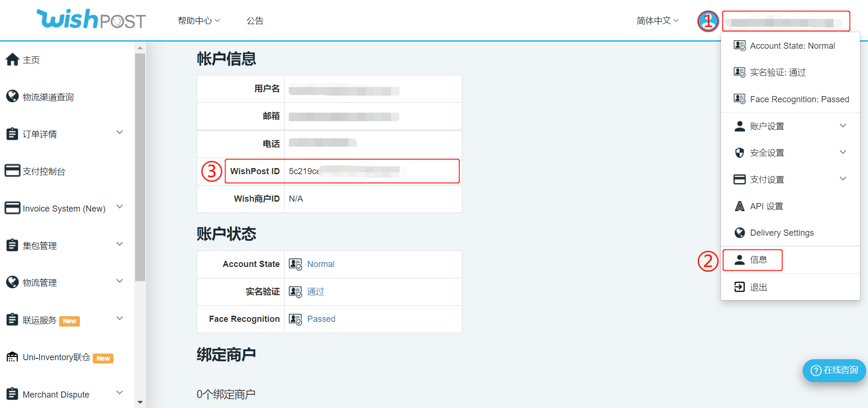Click the ID icon next to 通过 link
868x408 pixels.
295,292
